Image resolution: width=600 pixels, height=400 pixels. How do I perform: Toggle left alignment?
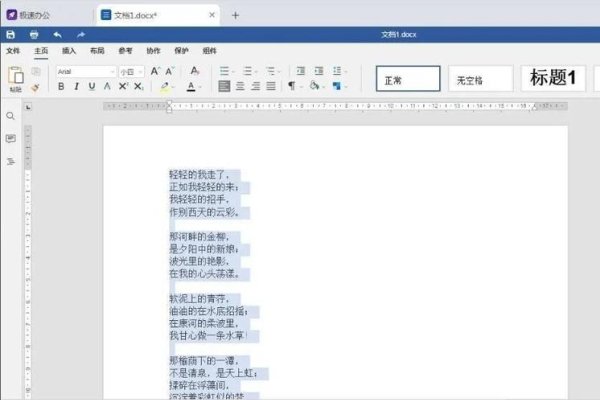coord(224,86)
